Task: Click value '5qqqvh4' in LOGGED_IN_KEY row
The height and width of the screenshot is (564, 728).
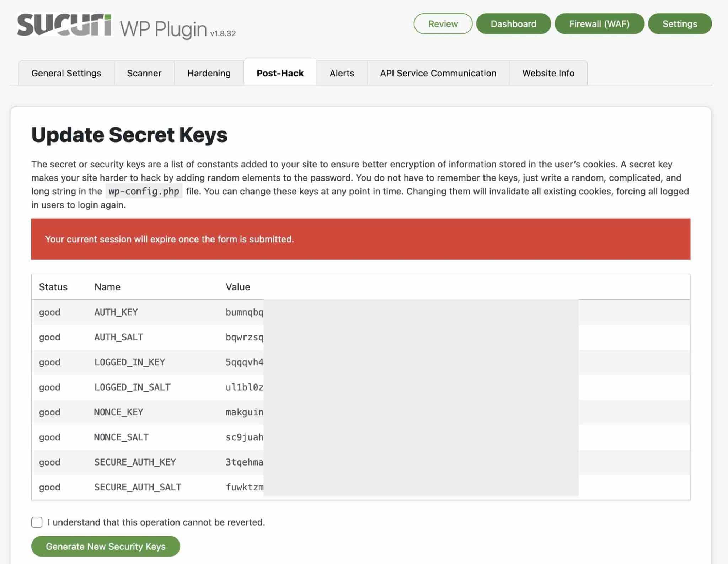Action: tap(245, 362)
